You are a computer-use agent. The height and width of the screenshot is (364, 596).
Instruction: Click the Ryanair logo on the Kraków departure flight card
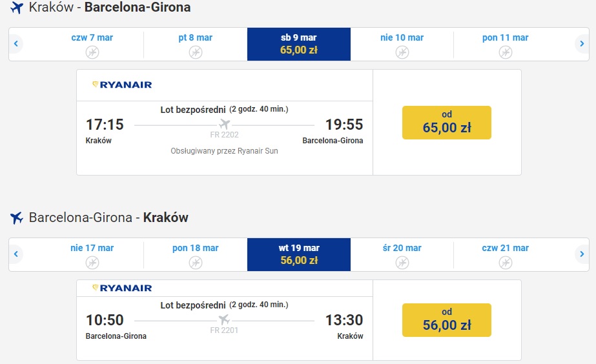(122, 85)
